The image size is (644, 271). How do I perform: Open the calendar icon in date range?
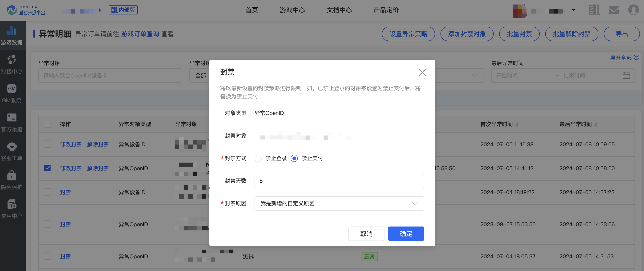(626, 75)
